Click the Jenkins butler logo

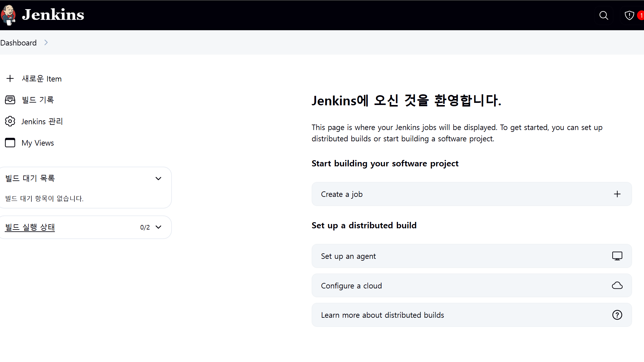[x=8, y=15]
